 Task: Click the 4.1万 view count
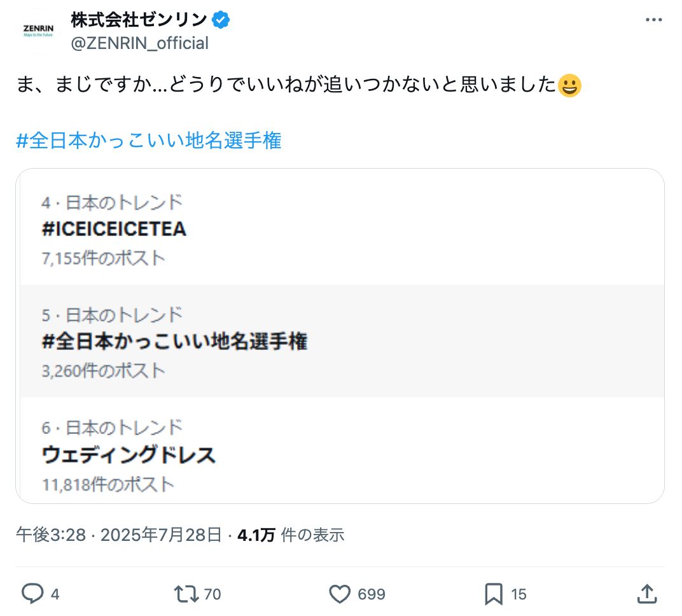[256, 535]
